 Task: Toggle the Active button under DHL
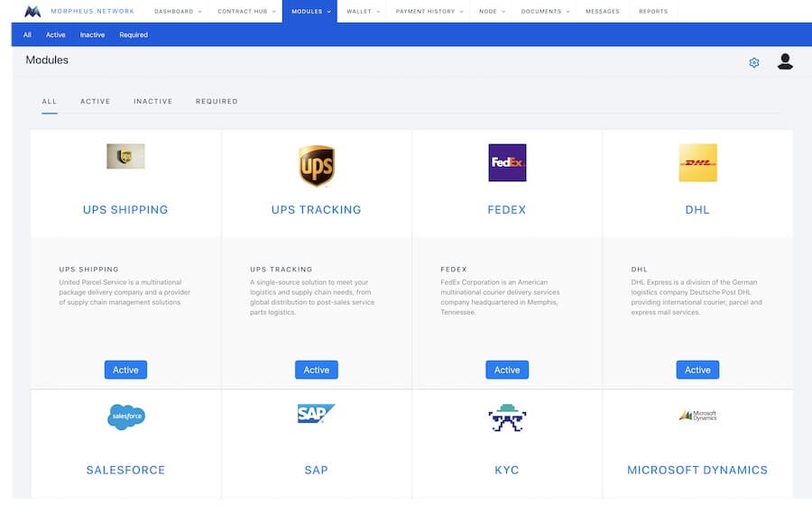(x=697, y=370)
